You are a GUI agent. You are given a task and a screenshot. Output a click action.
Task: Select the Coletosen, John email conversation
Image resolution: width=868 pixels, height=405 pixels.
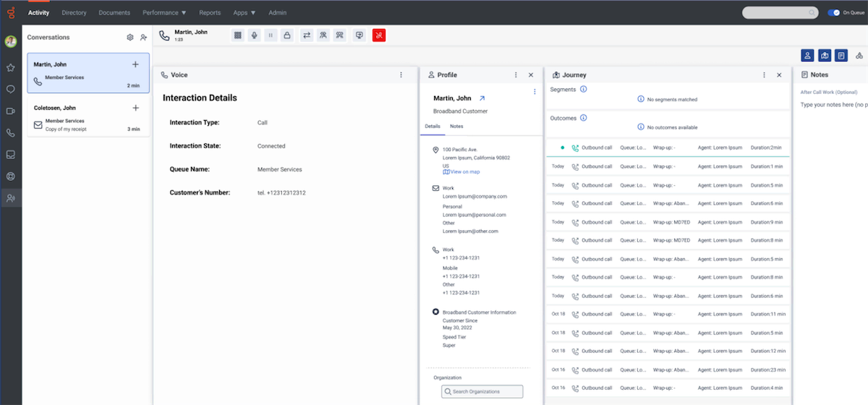(87, 117)
